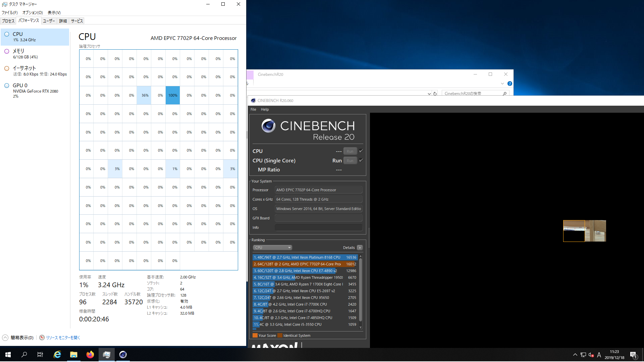This screenshot has height=362, width=644.
Task: Click the 36% logical processor cell
Action: pyautogui.click(x=144, y=95)
